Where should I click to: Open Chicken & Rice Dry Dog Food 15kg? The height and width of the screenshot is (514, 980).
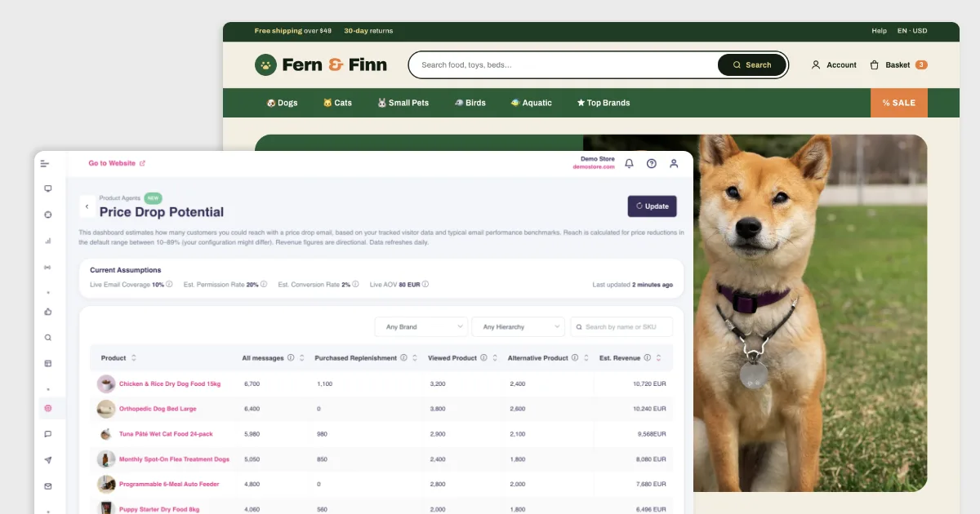pos(170,383)
